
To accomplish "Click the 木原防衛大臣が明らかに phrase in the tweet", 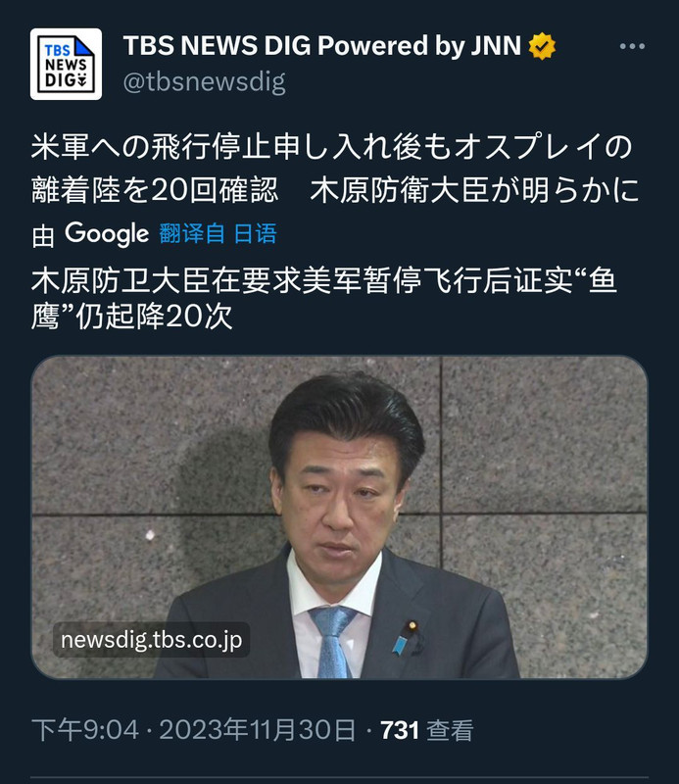I will [x=474, y=190].
